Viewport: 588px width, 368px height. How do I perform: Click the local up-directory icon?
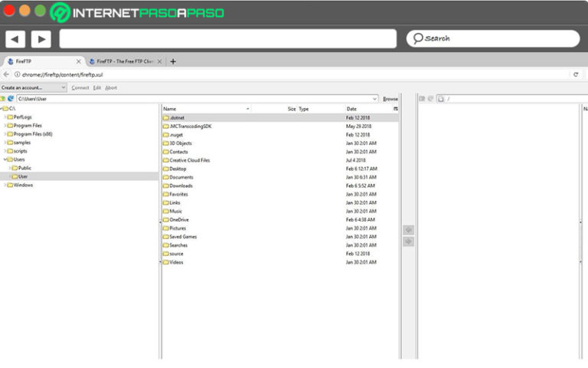(x=3, y=99)
